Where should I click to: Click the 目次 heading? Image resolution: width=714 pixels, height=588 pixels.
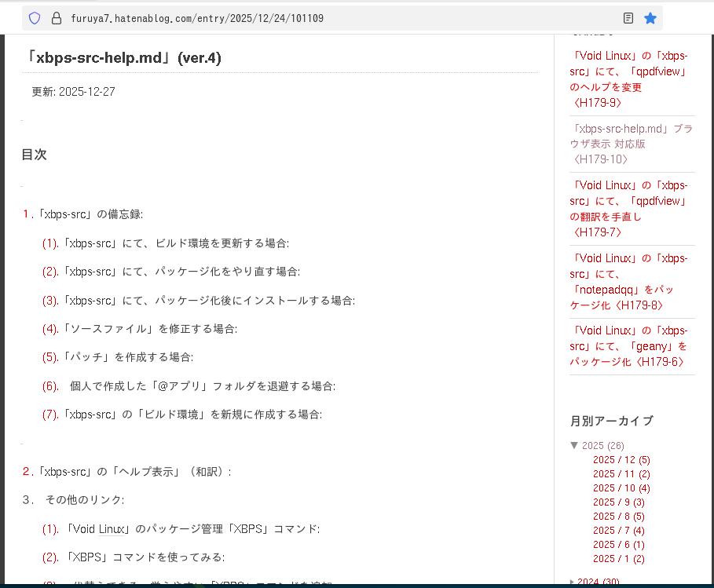tap(34, 155)
